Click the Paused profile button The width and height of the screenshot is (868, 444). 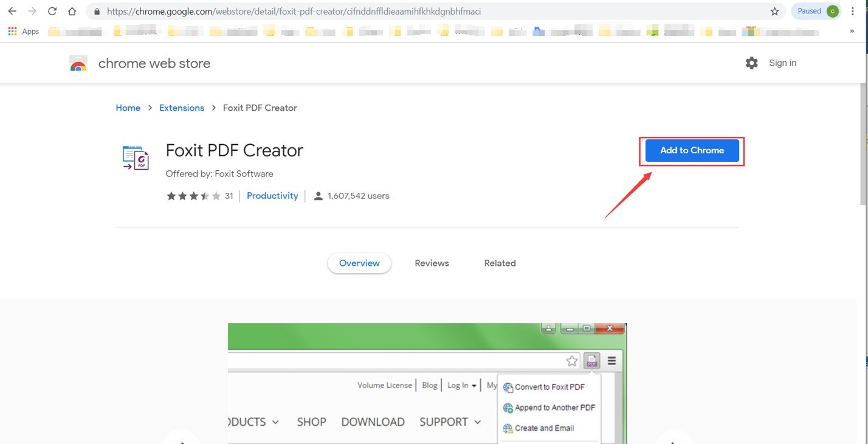(816, 11)
